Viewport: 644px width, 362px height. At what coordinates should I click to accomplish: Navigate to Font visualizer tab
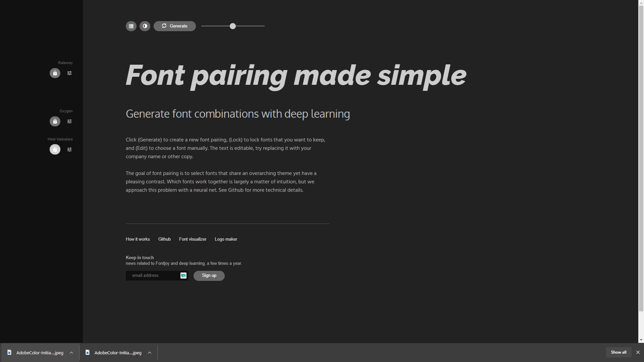pyautogui.click(x=193, y=239)
